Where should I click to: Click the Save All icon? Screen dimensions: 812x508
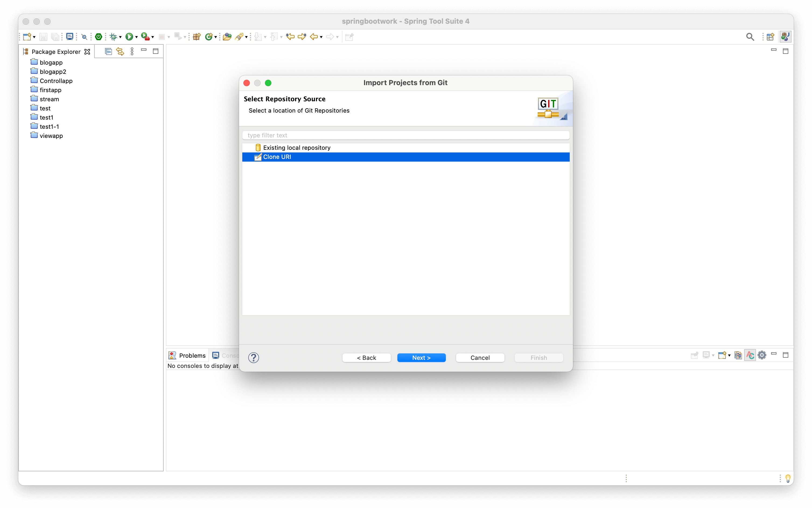click(x=55, y=37)
